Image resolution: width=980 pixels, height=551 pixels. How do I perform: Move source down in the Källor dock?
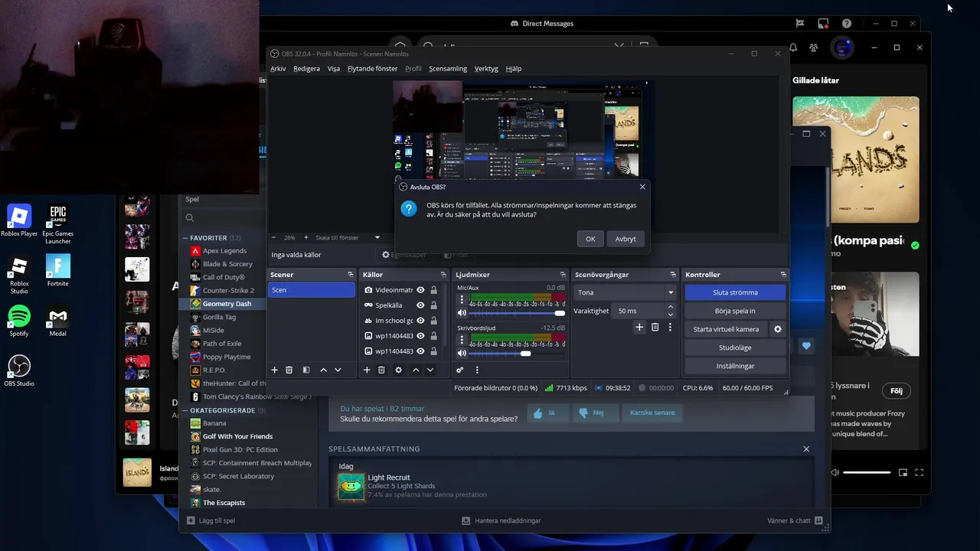point(430,370)
